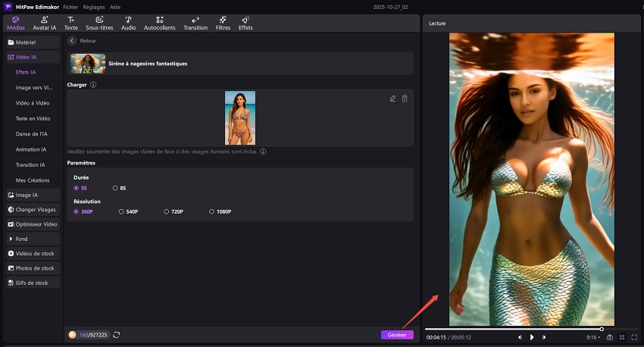Image resolution: width=644 pixels, height=347 pixels.
Task: Refresh the credits balance
Action: [x=116, y=334]
